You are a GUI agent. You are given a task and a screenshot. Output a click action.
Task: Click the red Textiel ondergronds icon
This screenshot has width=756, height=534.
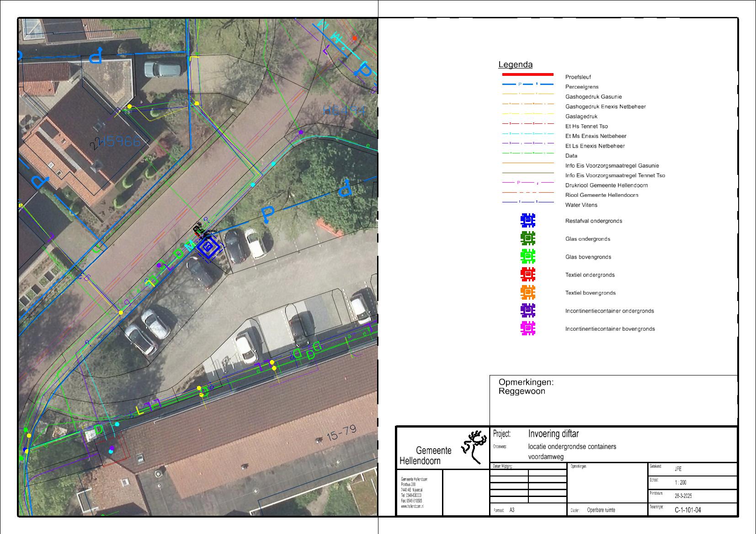click(x=527, y=275)
